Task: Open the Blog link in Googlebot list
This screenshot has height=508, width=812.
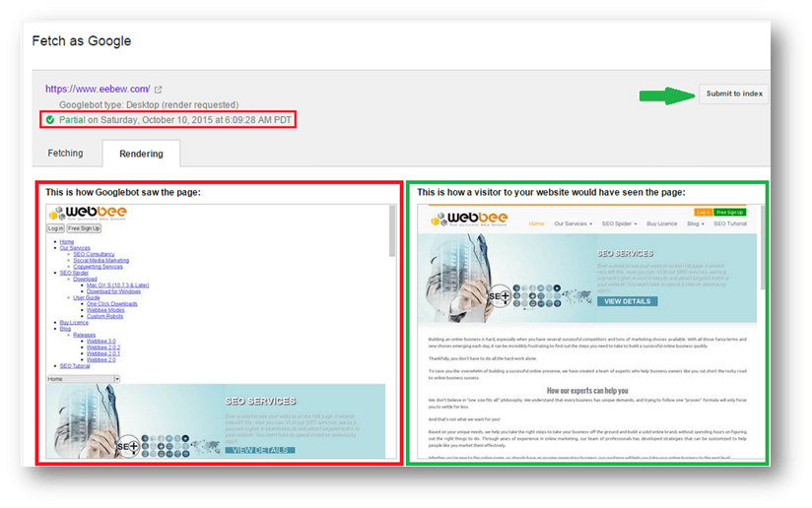Action: point(65,329)
